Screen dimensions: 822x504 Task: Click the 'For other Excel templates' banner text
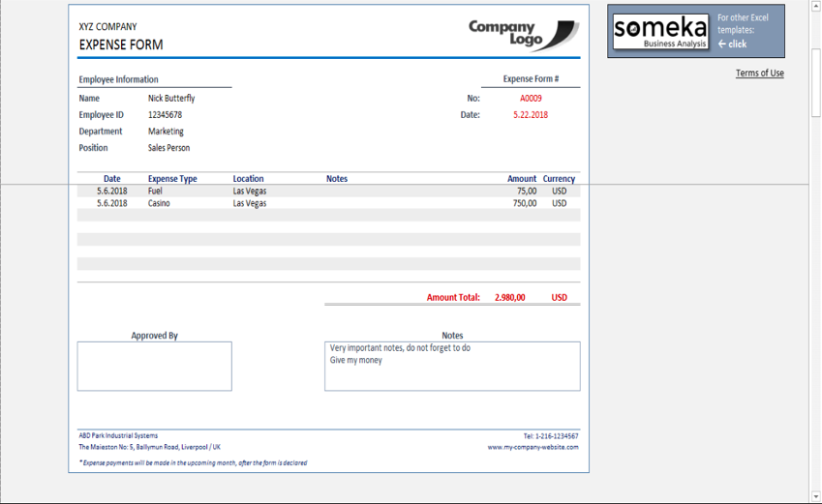741,31
